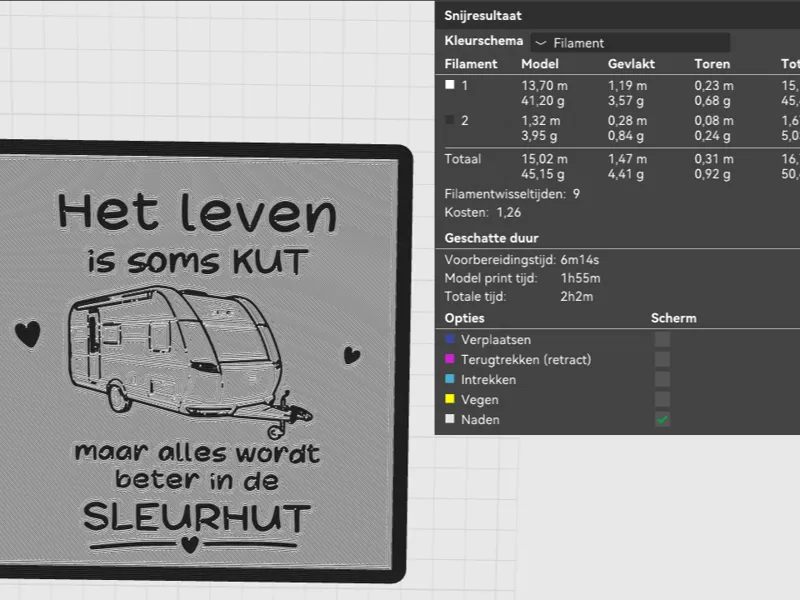Screen dimensions: 800x600
Task: Click the yellow Vegen color swatch
Action: [449, 398]
